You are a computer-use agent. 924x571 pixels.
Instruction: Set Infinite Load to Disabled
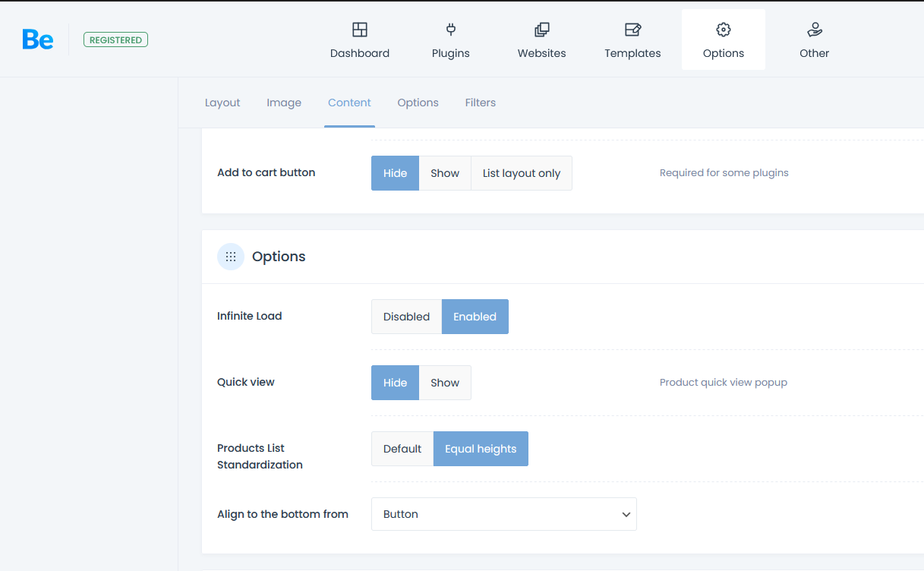pyautogui.click(x=406, y=317)
